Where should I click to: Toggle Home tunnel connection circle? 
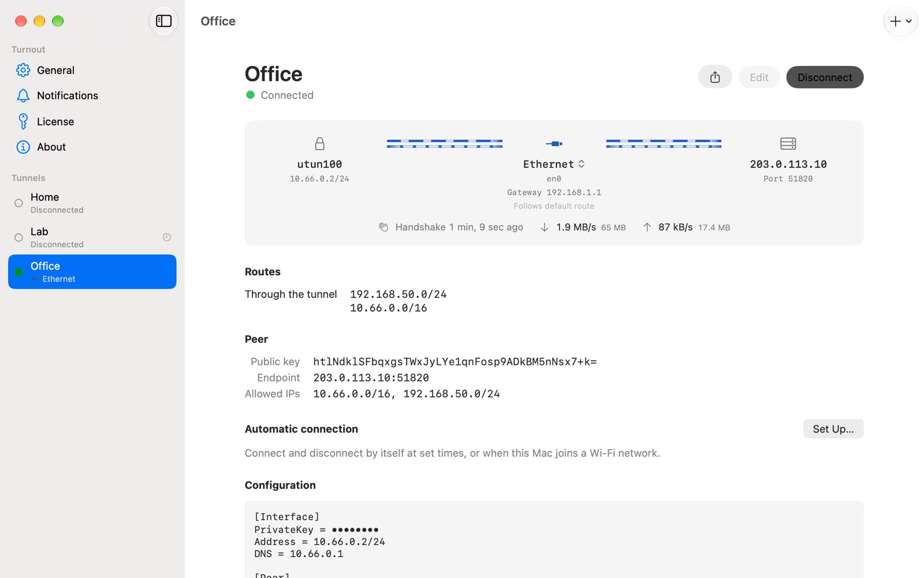pyautogui.click(x=18, y=203)
